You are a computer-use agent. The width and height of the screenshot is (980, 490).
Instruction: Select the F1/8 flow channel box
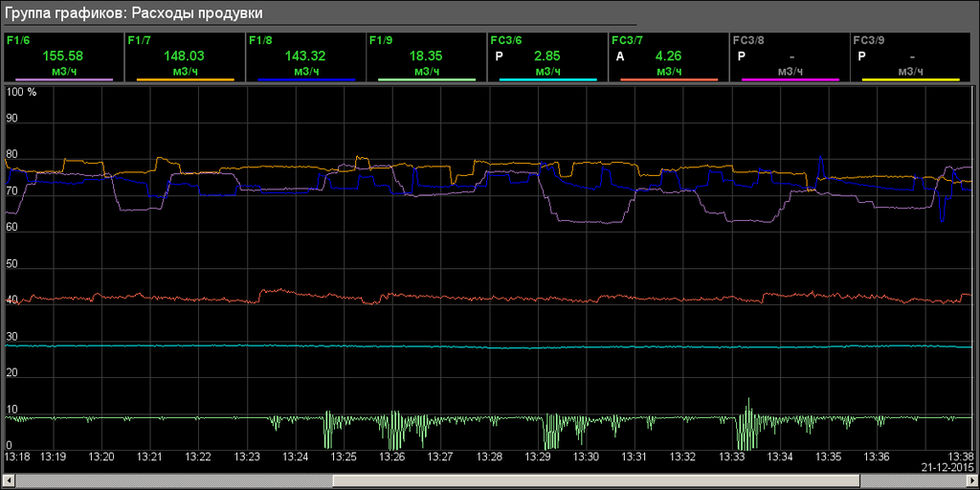pyautogui.click(x=306, y=57)
